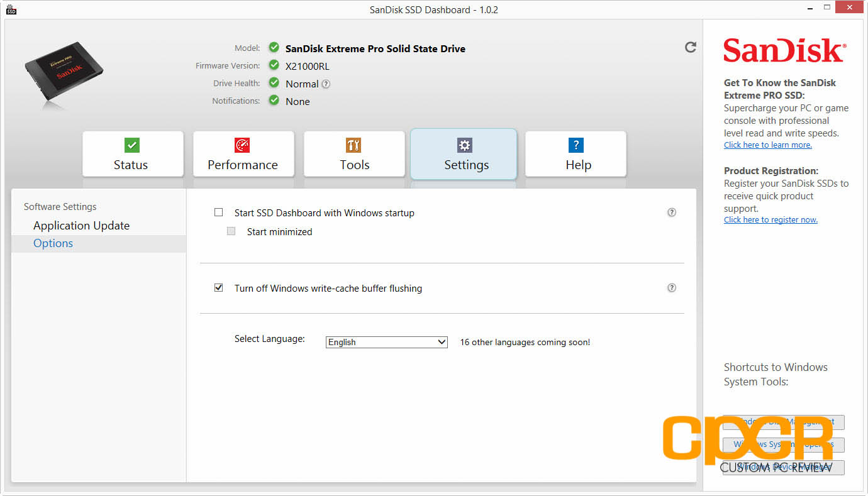Close the SanDisk SSD Dashboard window

[x=850, y=8]
